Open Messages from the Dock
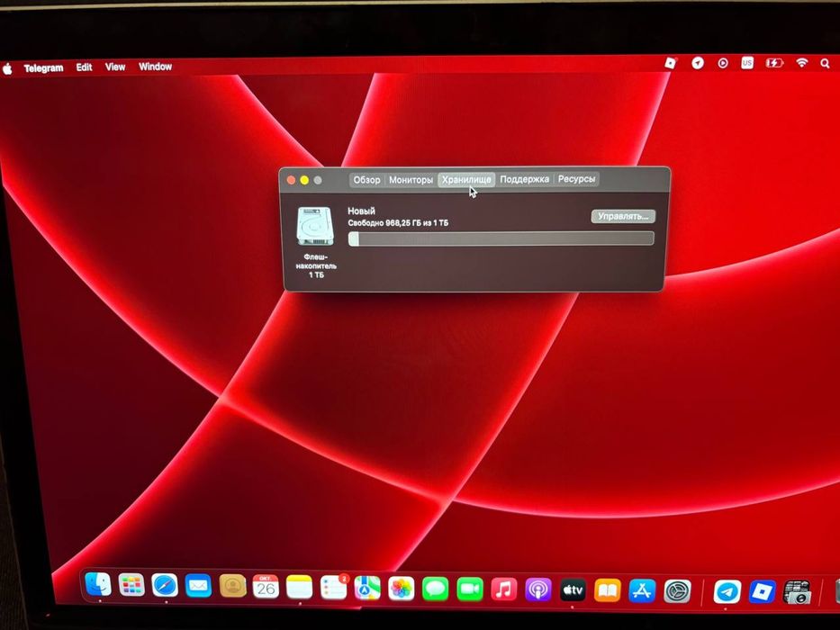Image resolution: width=840 pixels, height=630 pixels. [x=436, y=589]
